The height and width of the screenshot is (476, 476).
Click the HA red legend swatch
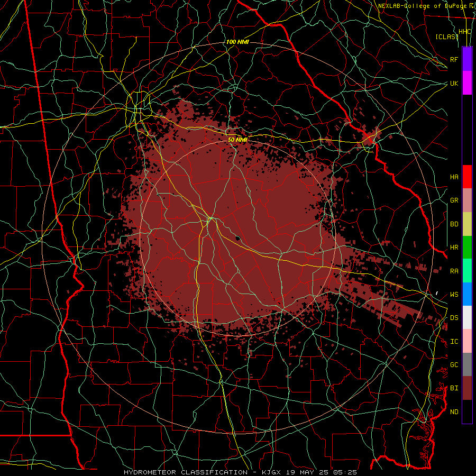[467, 177]
